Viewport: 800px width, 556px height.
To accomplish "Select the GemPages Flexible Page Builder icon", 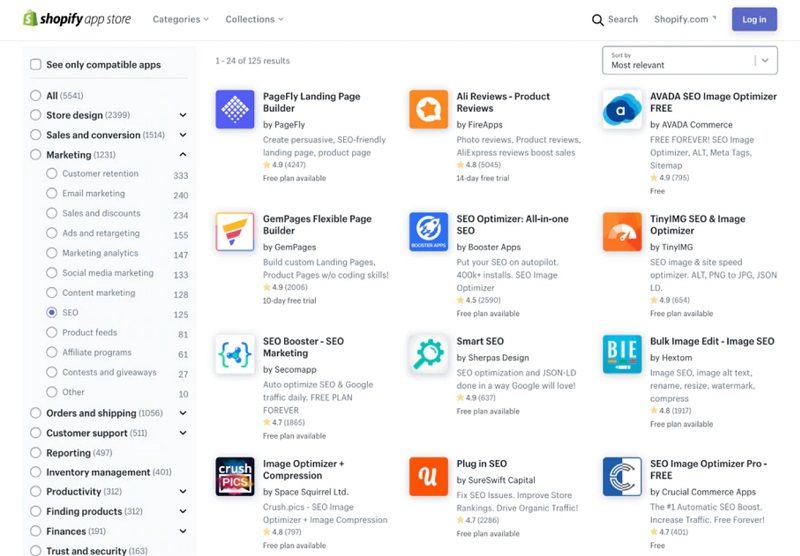I will coord(235,232).
